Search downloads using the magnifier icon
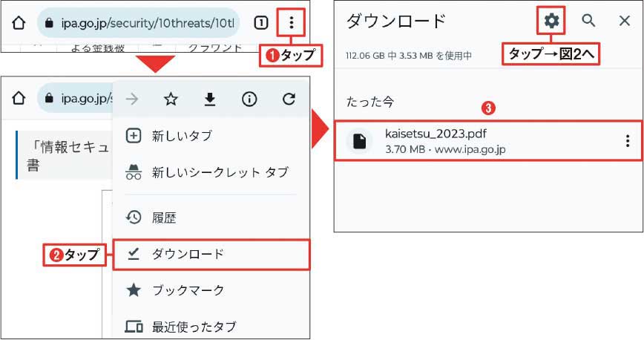The image size is (644, 340). [588, 20]
